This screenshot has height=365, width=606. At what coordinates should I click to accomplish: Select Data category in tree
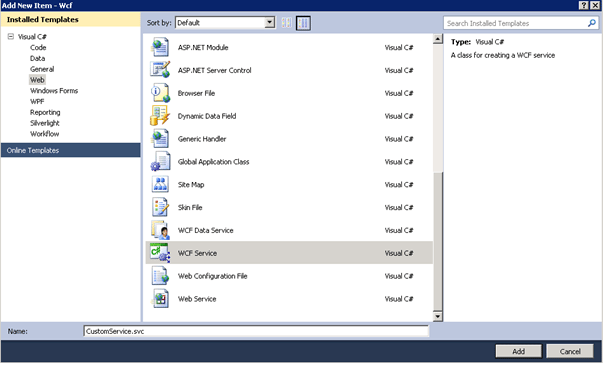(37, 58)
